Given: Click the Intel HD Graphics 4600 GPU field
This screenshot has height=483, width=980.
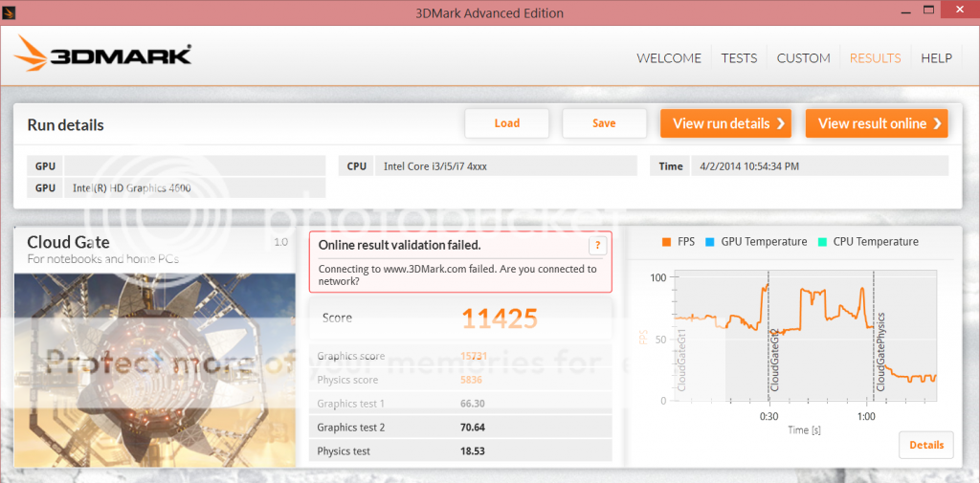Looking at the screenshot, I should pyautogui.click(x=194, y=187).
